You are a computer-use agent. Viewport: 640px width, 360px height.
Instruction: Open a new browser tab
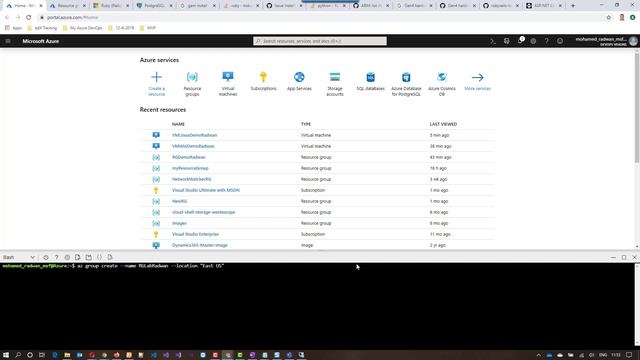[x=573, y=6]
